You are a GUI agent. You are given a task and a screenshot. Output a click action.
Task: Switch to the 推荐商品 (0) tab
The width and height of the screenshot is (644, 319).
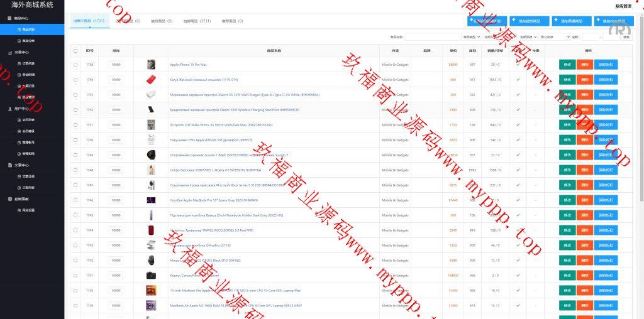(232, 21)
